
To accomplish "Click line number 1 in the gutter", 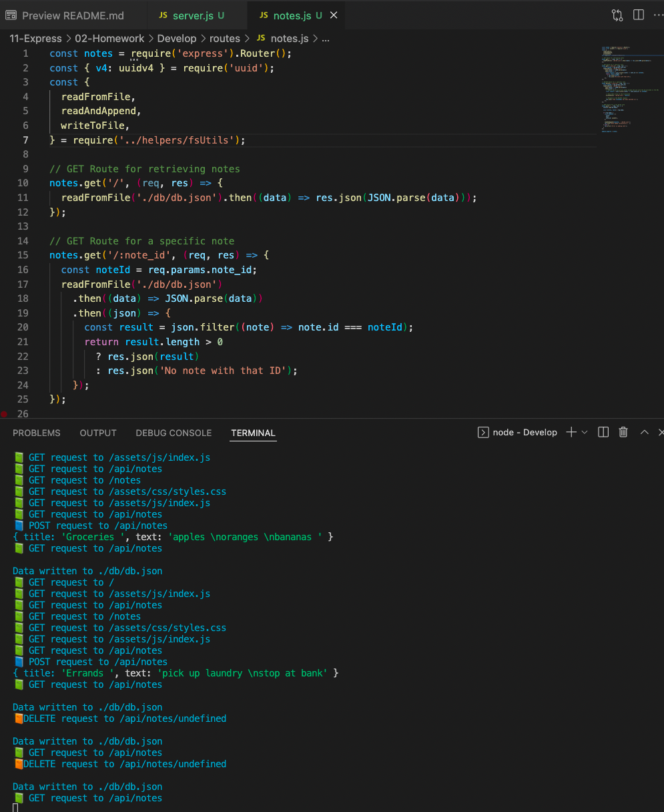I will (x=25, y=53).
